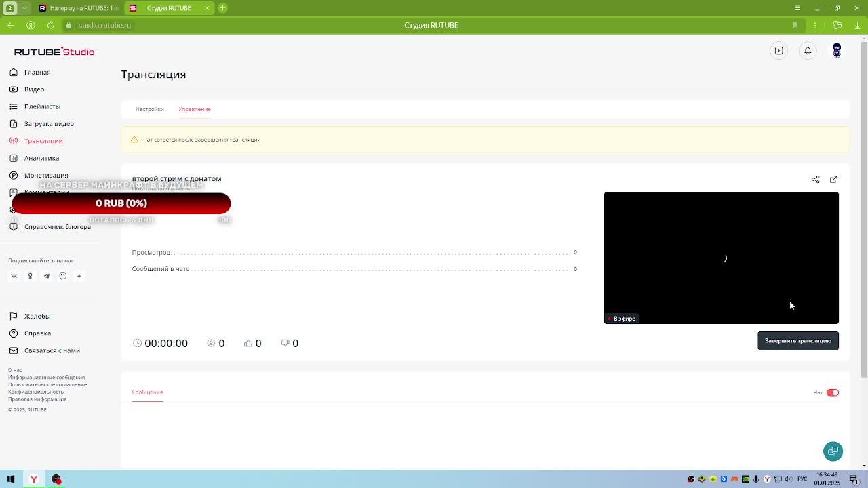Click the Видео sidebar icon
The width and height of the screenshot is (868, 488).
(13, 89)
